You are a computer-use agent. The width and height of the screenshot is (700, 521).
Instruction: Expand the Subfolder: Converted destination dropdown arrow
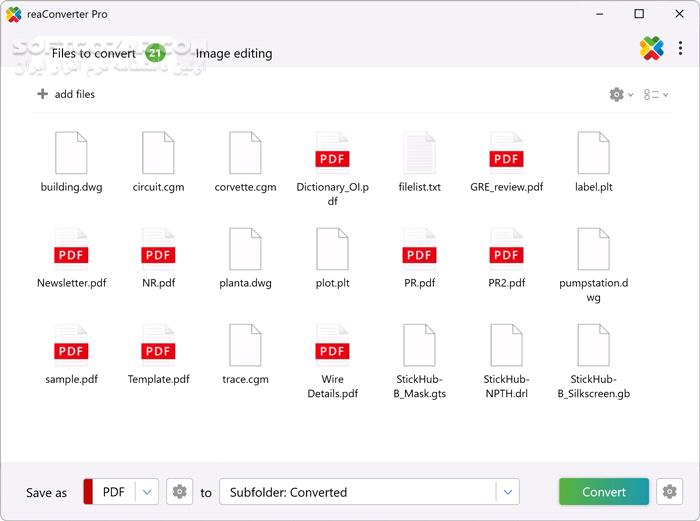click(x=508, y=492)
